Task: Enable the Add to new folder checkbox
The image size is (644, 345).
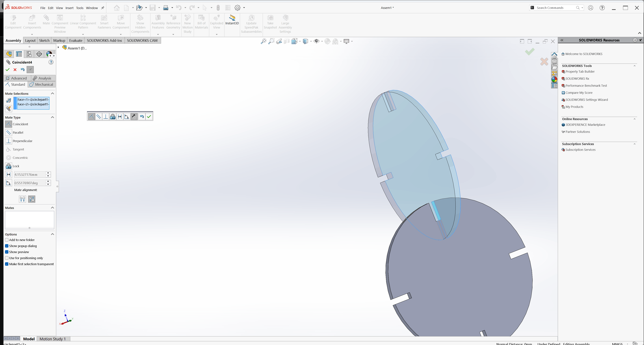Action: (7, 240)
